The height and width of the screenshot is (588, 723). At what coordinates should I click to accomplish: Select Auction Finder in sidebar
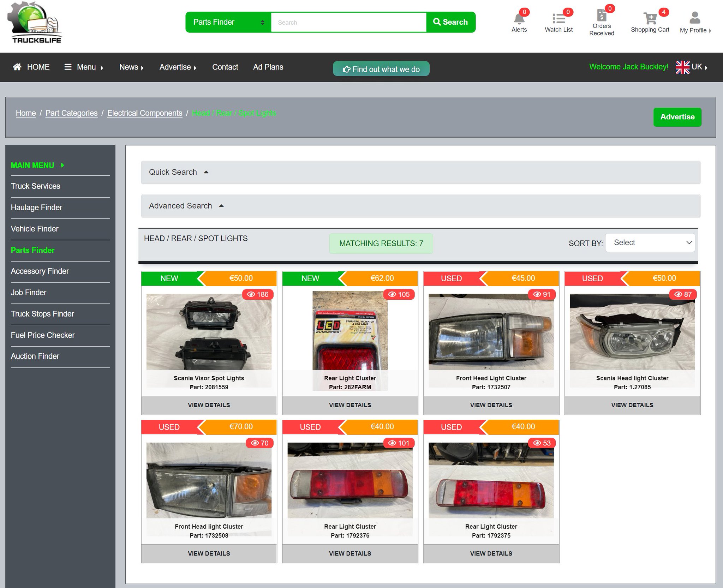click(35, 356)
